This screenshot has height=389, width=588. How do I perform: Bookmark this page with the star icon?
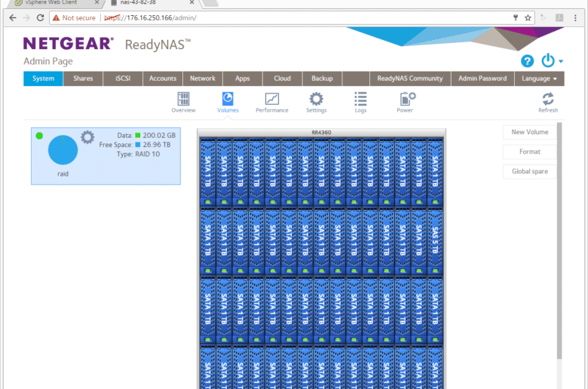(x=528, y=17)
